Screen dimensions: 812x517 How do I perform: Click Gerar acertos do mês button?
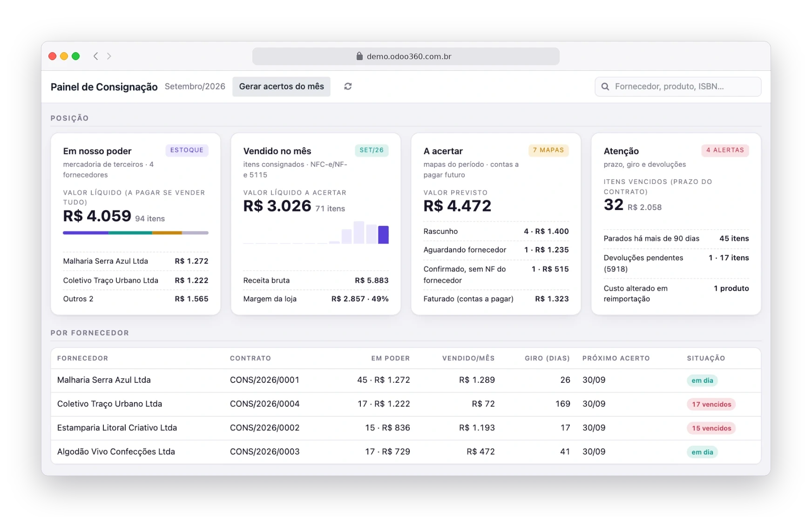pyautogui.click(x=281, y=87)
